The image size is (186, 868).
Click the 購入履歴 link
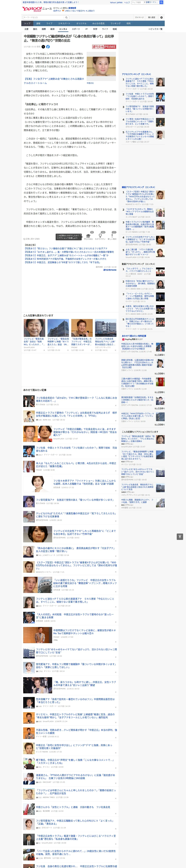[x=152, y=18]
